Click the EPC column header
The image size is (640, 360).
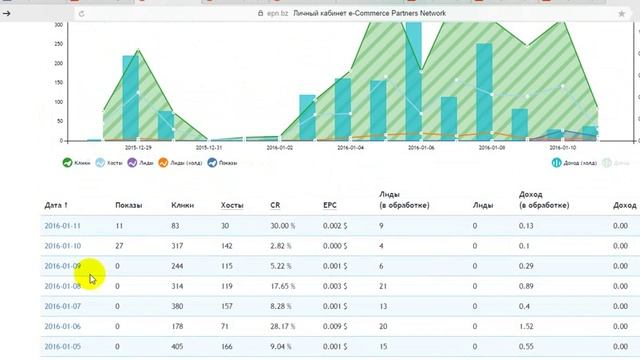[x=330, y=205]
